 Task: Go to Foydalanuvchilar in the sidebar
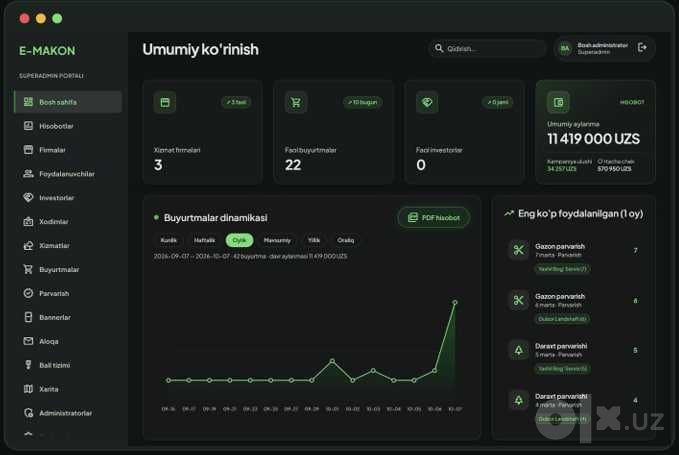tap(68, 174)
